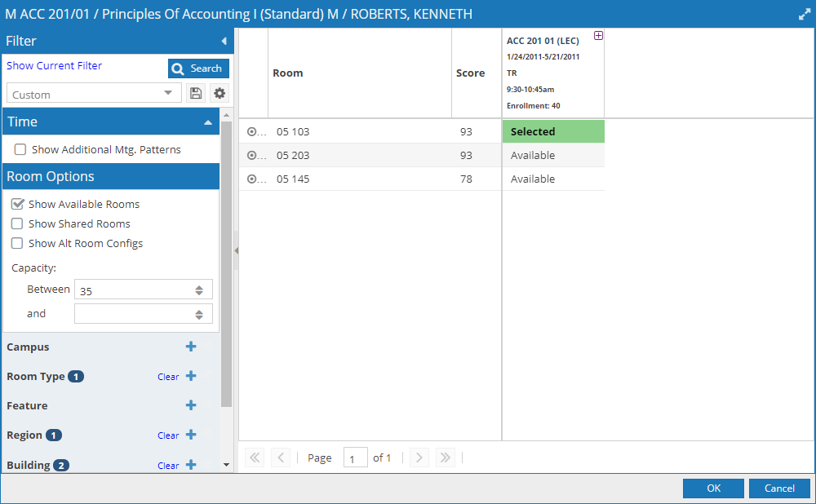Image resolution: width=816 pixels, height=504 pixels.
Task: Collapse the Filter panel arrow
Action: click(x=224, y=41)
